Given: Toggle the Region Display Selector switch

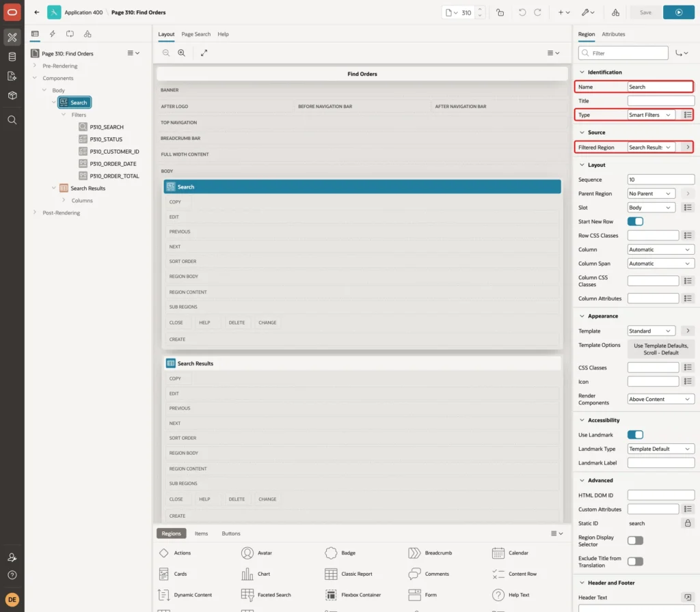Looking at the screenshot, I should (635, 541).
